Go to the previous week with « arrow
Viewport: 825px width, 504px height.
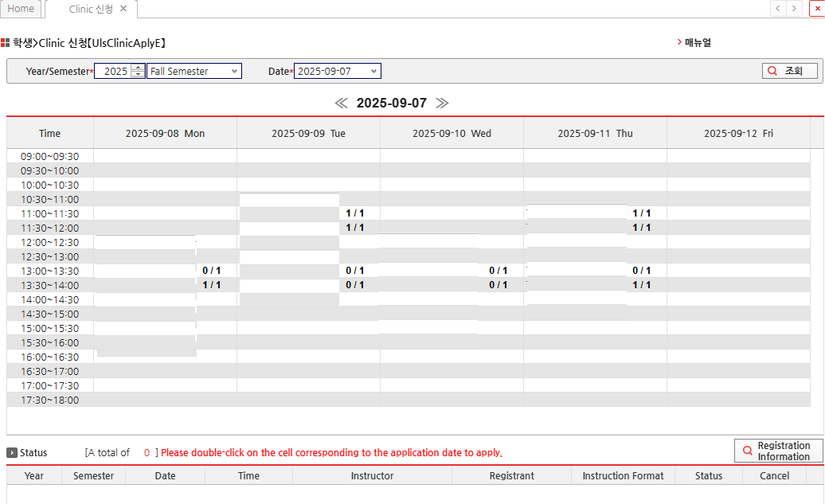[342, 104]
